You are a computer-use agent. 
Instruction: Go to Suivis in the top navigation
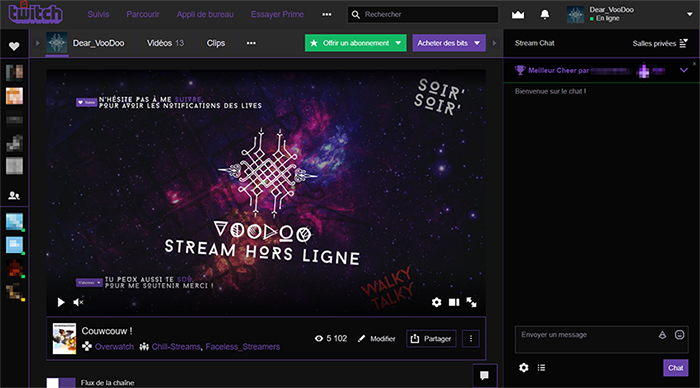pyautogui.click(x=98, y=14)
